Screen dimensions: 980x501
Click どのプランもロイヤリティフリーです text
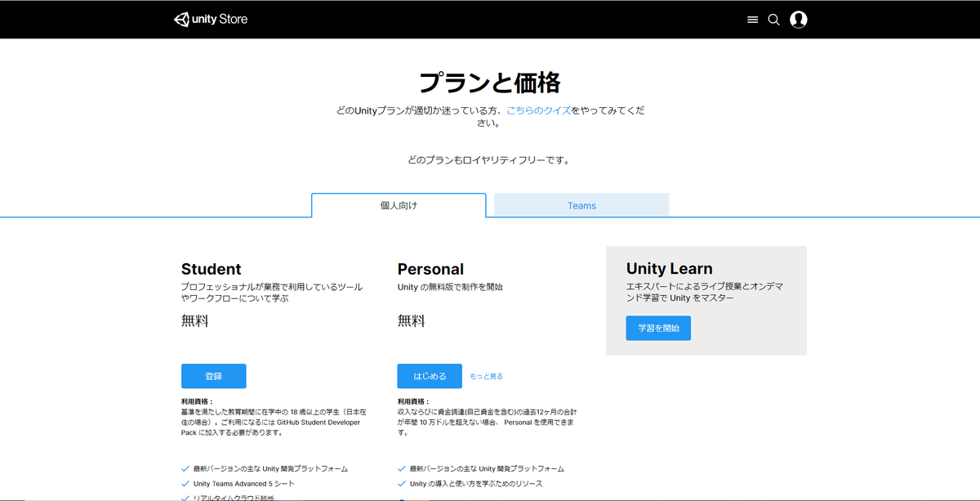pos(489,160)
